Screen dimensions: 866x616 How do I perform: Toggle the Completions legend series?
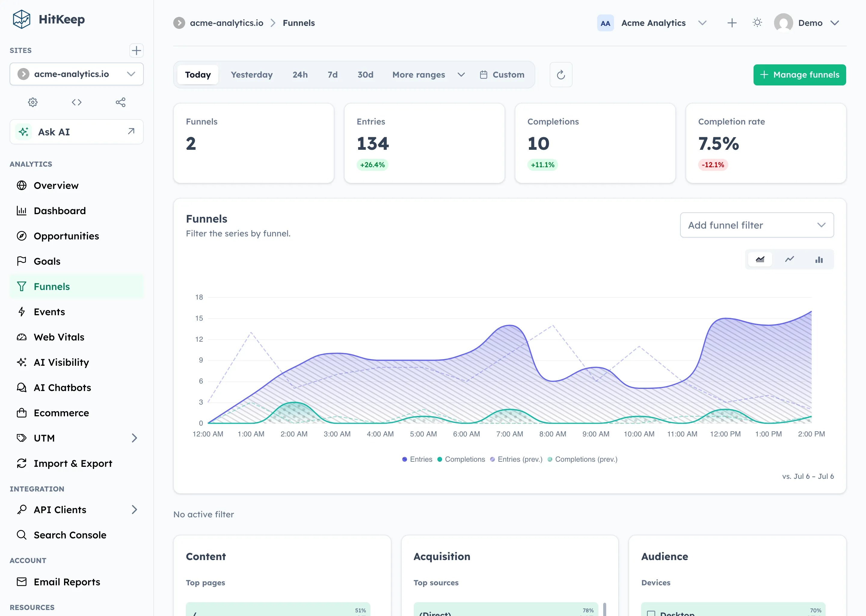pyautogui.click(x=461, y=459)
